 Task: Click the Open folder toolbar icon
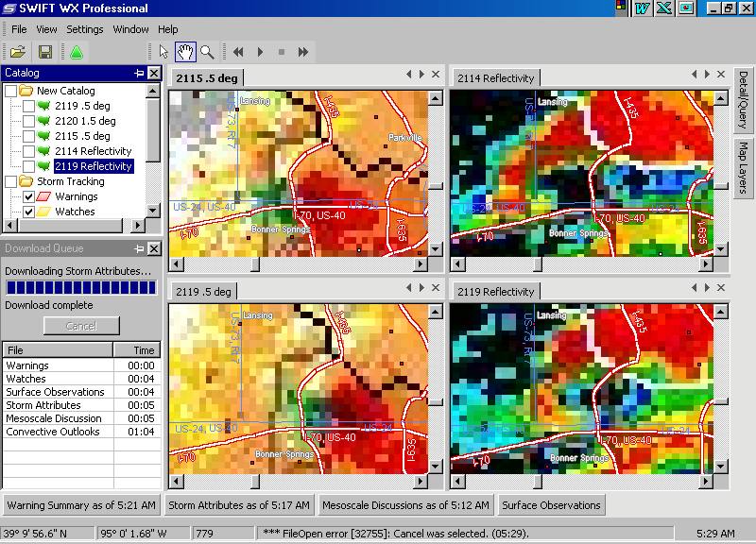[x=18, y=51]
